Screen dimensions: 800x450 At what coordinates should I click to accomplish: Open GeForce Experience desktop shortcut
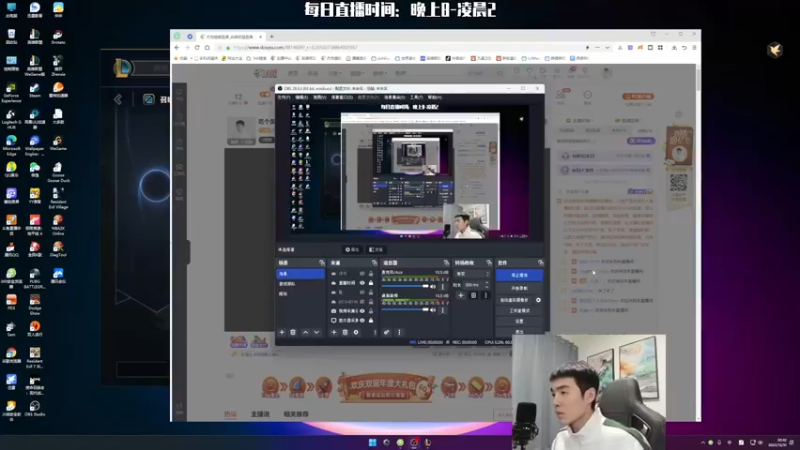tap(11, 92)
